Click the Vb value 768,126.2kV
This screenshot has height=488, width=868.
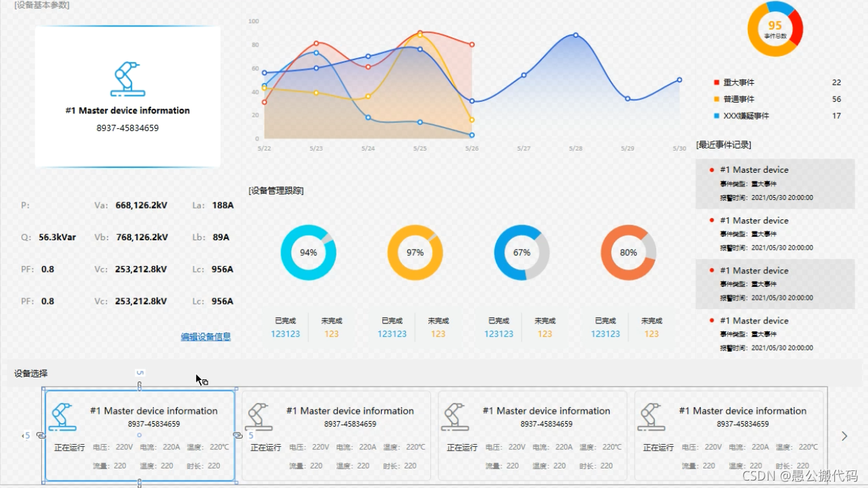pyautogui.click(x=142, y=238)
